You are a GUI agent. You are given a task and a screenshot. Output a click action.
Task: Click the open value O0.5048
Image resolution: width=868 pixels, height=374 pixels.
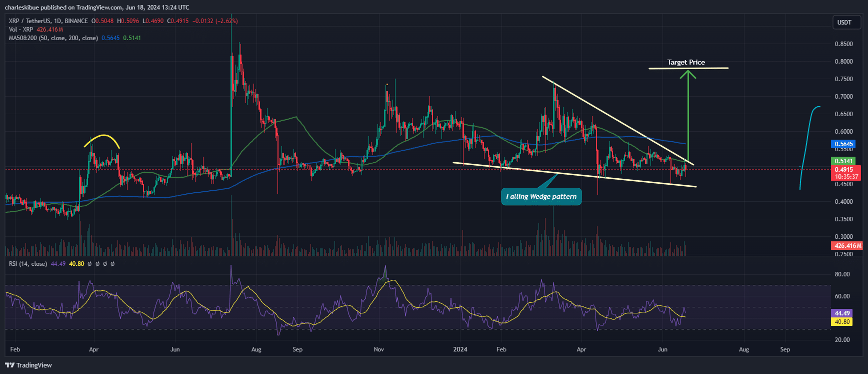(x=102, y=21)
